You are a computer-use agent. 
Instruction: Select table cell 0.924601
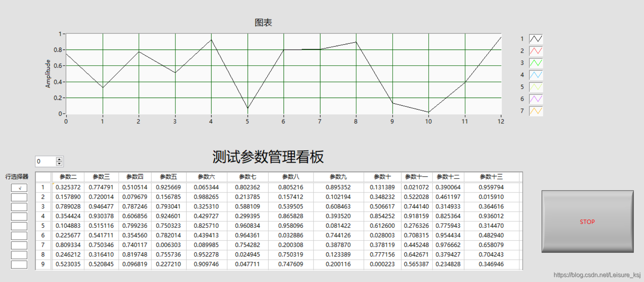pos(168,216)
